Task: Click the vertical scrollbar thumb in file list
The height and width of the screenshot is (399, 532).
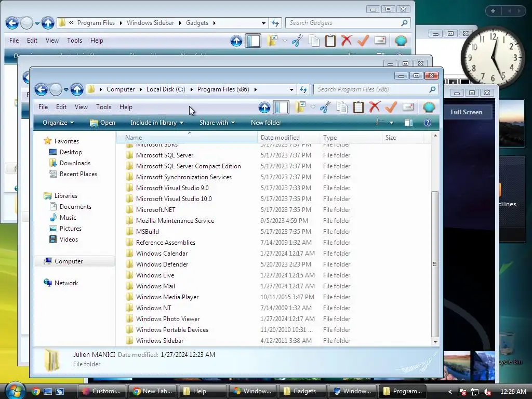Action: click(435, 263)
